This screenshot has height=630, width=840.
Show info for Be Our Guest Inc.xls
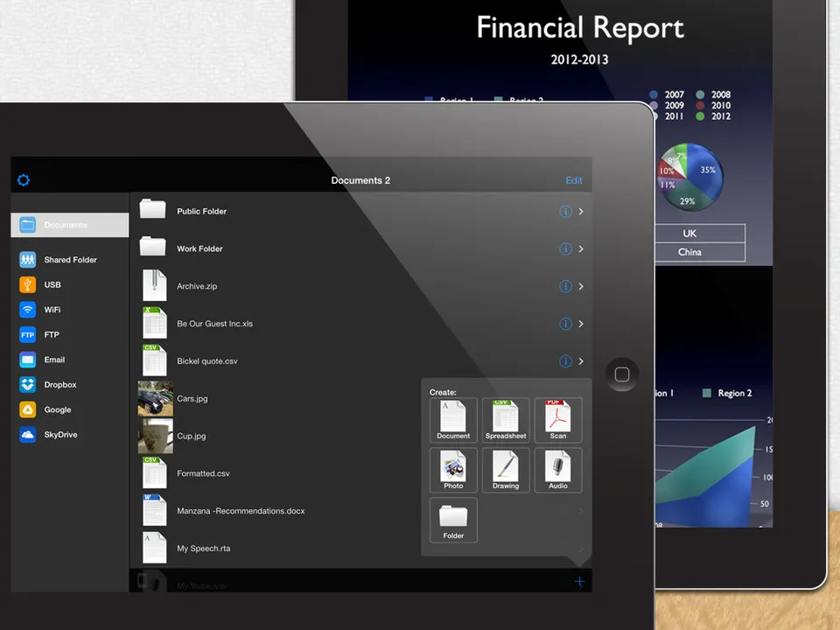(565, 324)
